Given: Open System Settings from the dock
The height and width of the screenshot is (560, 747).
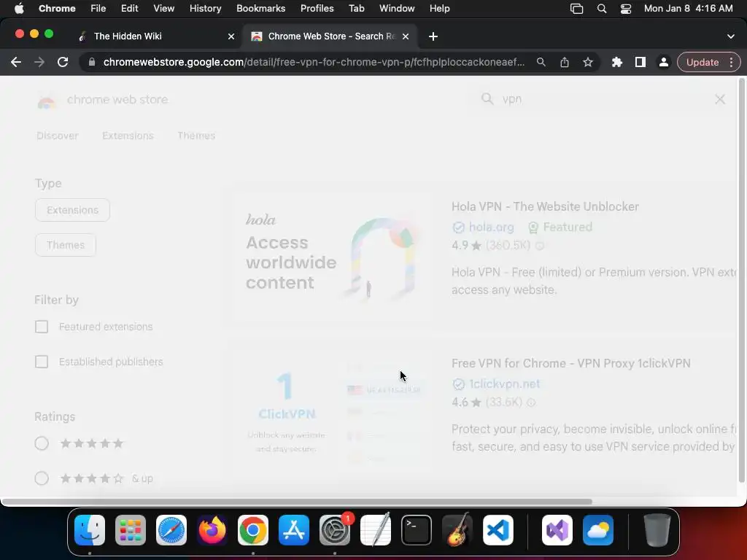Looking at the screenshot, I should click(x=334, y=530).
